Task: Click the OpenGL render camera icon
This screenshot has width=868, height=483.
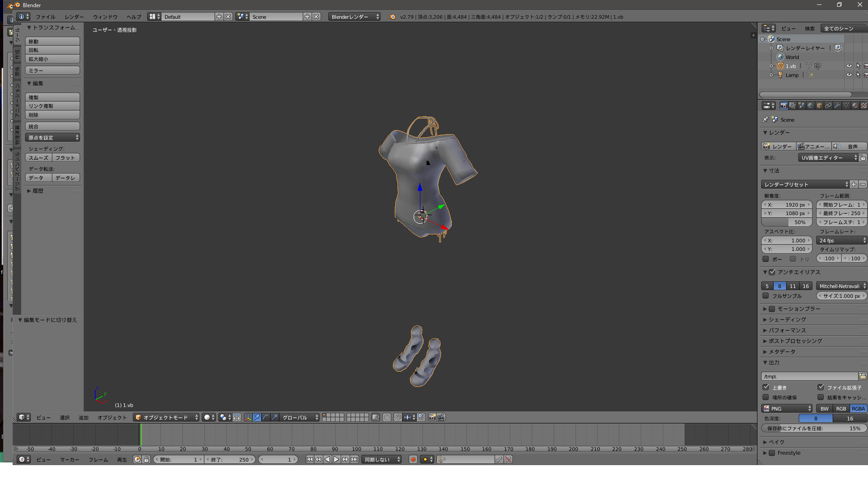Action: click(432, 417)
